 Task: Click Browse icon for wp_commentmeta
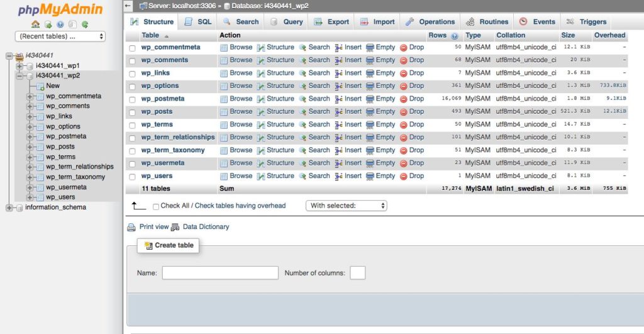[x=224, y=48]
